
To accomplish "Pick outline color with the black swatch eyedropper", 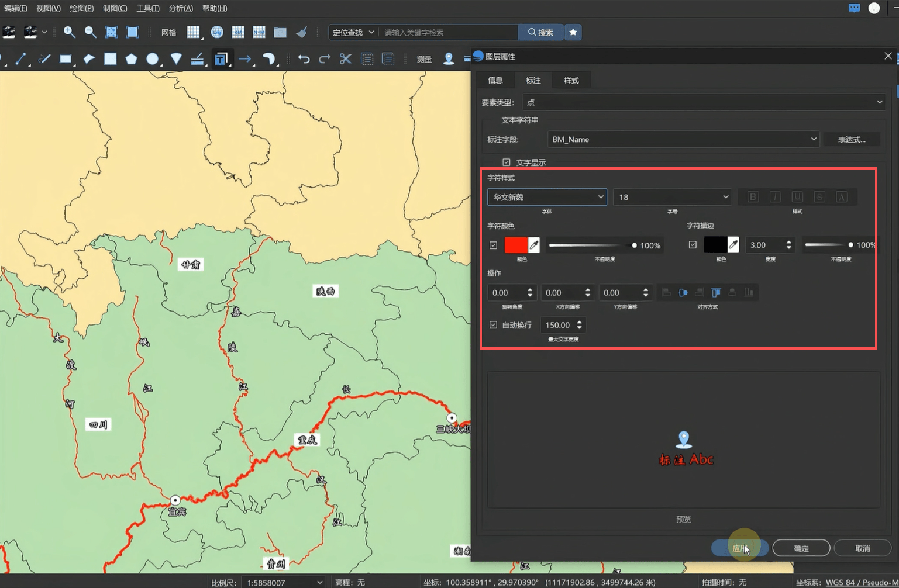I will pos(733,244).
